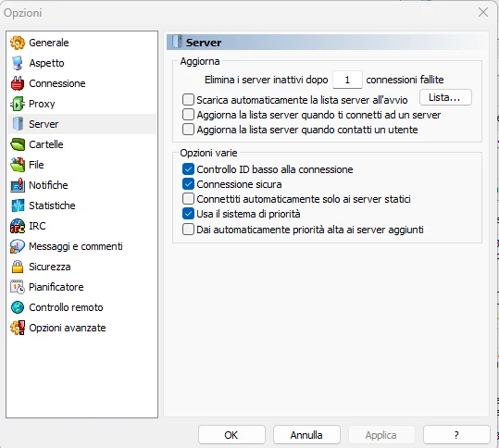Confirm with the OK button
The image size is (499, 448).
coord(231,435)
